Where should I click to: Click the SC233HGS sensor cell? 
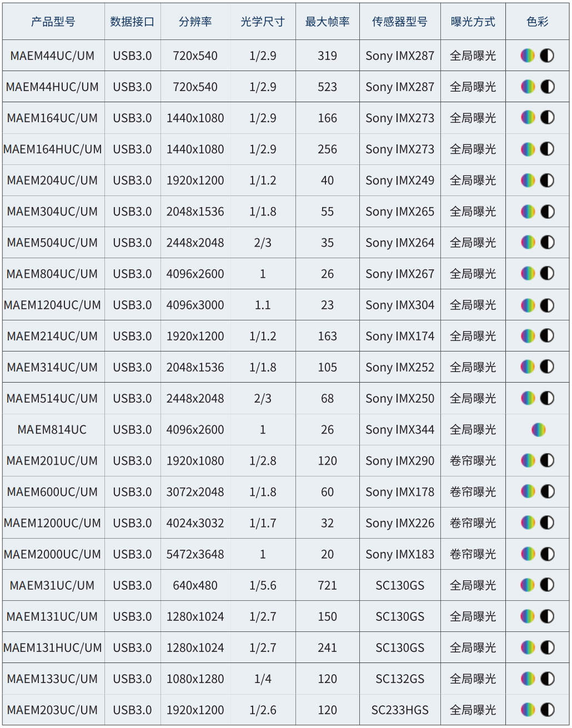point(400,710)
